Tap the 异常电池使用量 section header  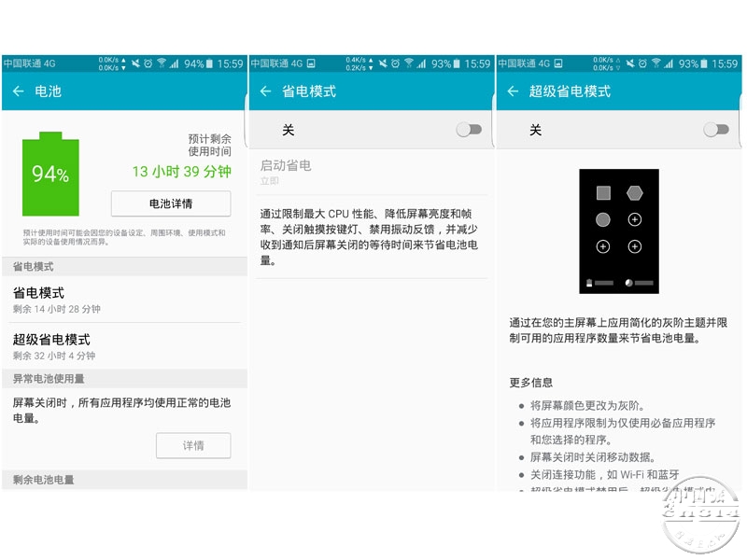click(x=125, y=379)
